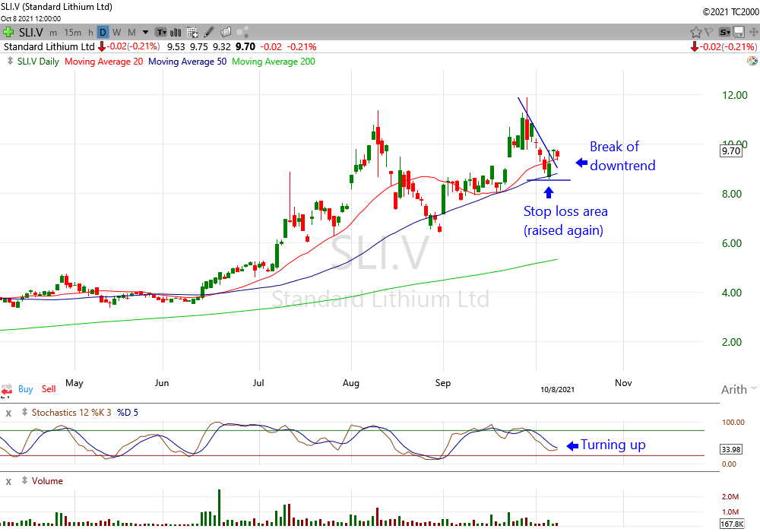Image resolution: width=760 pixels, height=532 pixels.
Task: Click the 9.70 current price tag
Action: [x=731, y=151]
